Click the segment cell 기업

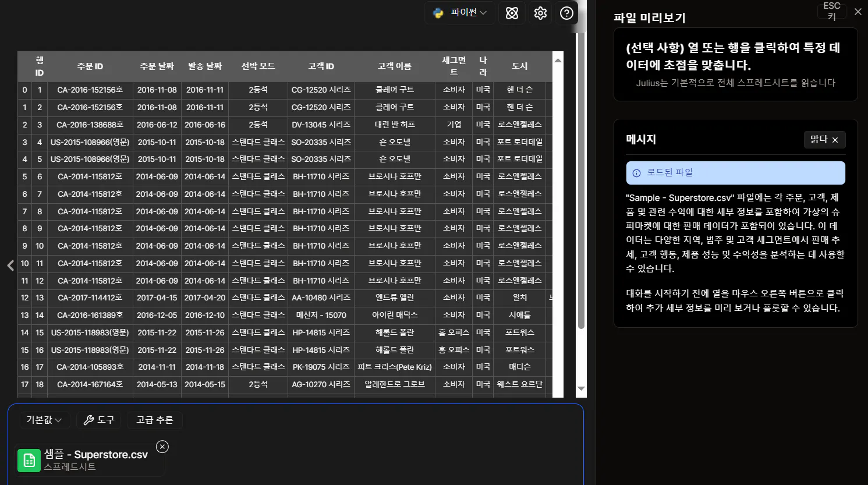pos(454,125)
